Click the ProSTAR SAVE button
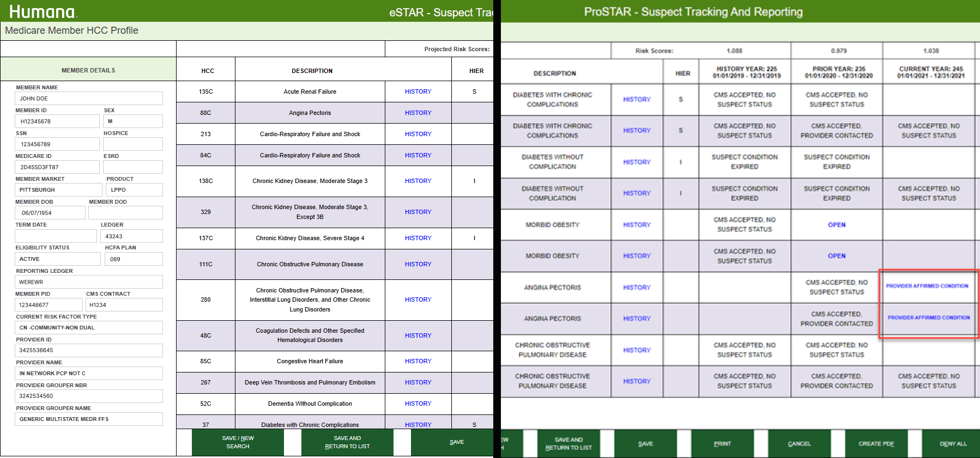Image resolution: width=980 pixels, height=458 pixels. pyautogui.click(x=645, y=444)
